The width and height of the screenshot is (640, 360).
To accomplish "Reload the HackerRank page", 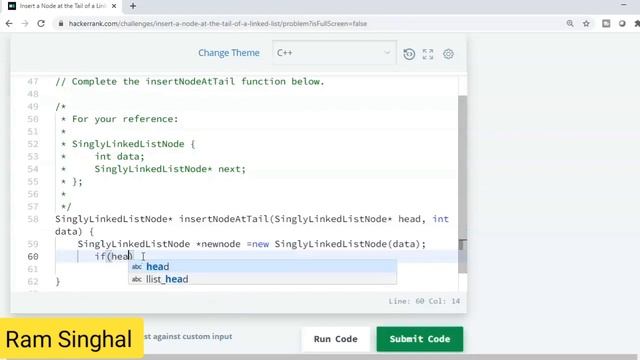I will (x=41, y=24).
